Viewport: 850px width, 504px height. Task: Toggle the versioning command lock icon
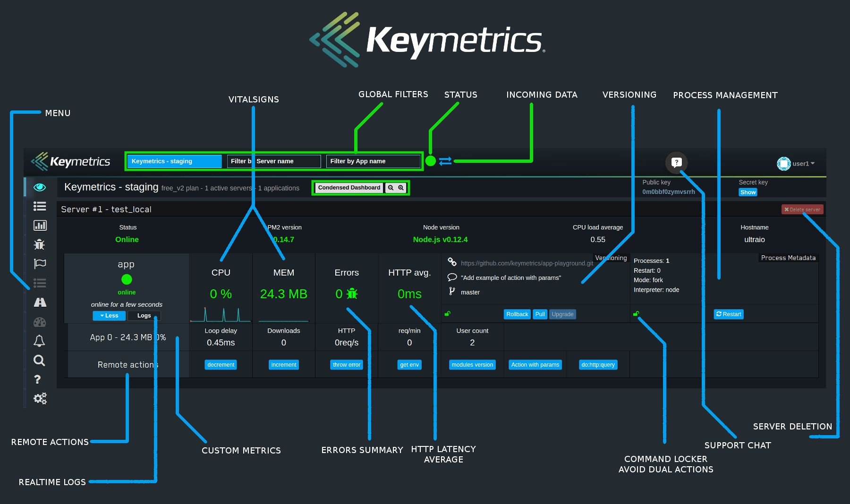[x=448, y=314]
